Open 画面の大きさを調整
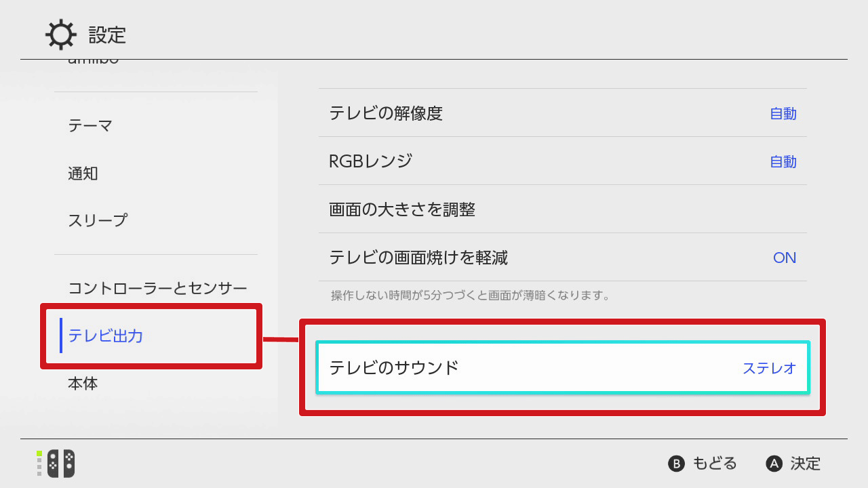This screenshot has height=488, width=868. 562,209
